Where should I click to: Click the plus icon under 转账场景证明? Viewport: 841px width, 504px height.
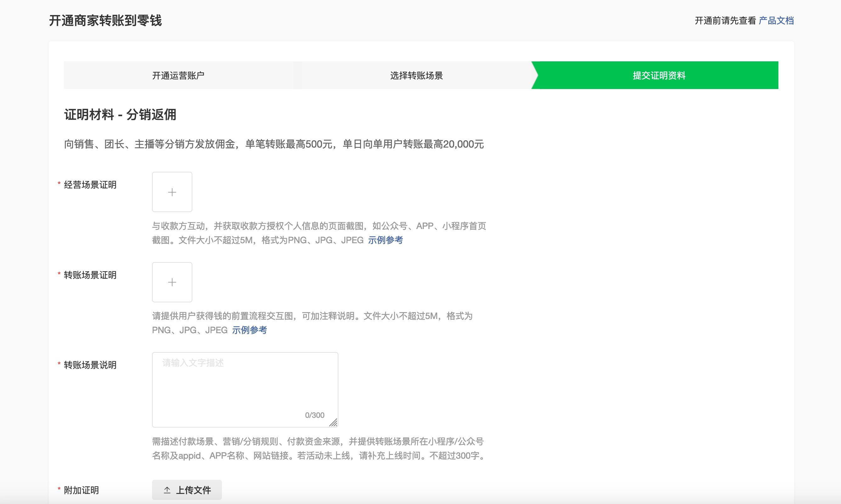tap(172, 282)
